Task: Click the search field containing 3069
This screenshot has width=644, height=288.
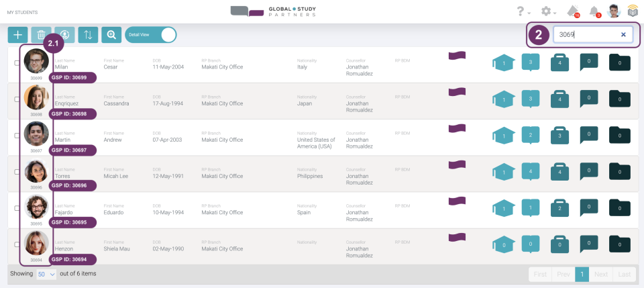Action: 585,34
